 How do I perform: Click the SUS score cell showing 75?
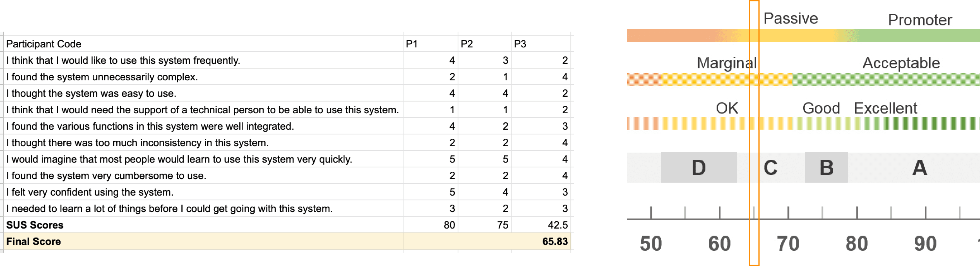point(502,225)
